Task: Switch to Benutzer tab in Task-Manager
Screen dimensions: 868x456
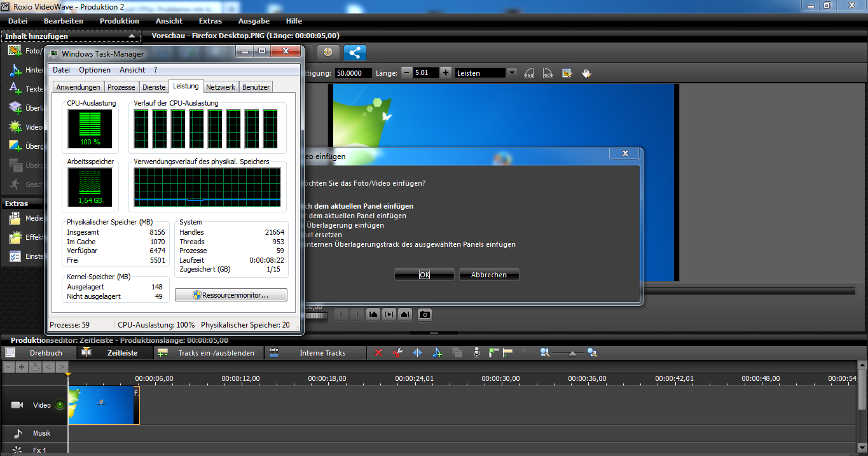Action: tap(256, 87)
